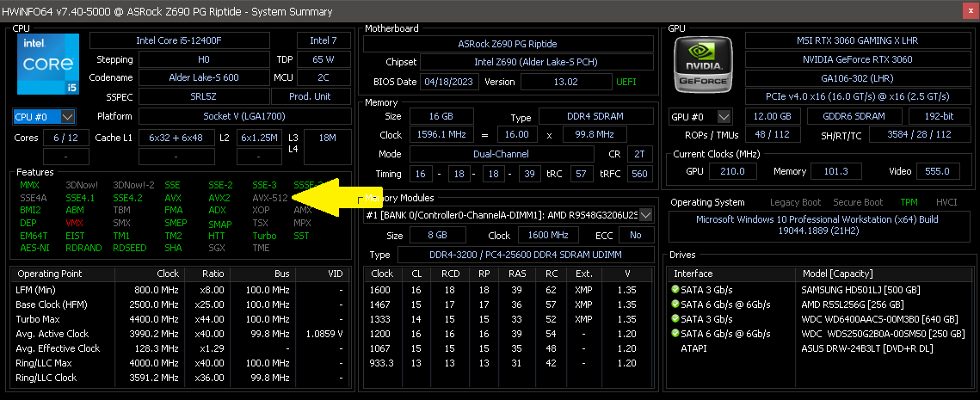Screen dimensions: 980x400
Task: Select the Turbo Max operating point row
Action: click(180, 319)
